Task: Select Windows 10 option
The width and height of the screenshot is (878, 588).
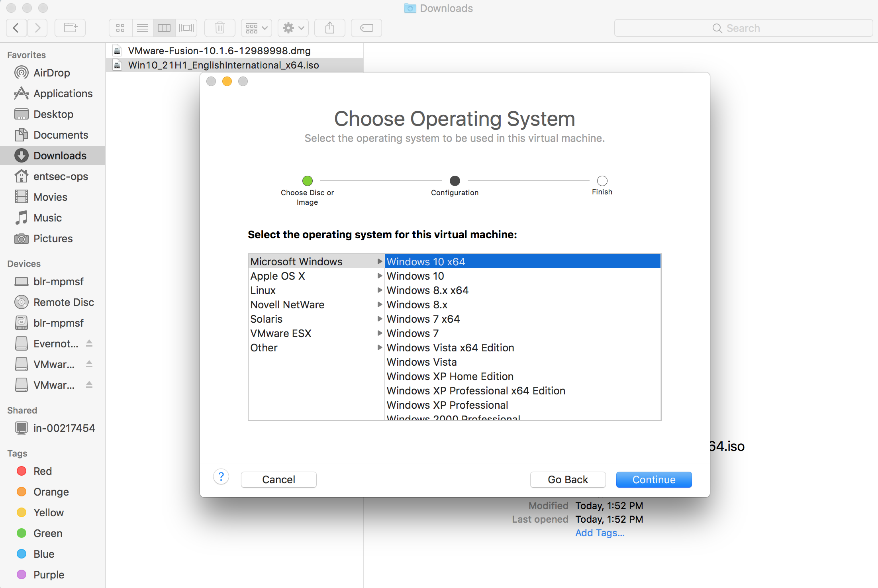Action: click(523, 276)
